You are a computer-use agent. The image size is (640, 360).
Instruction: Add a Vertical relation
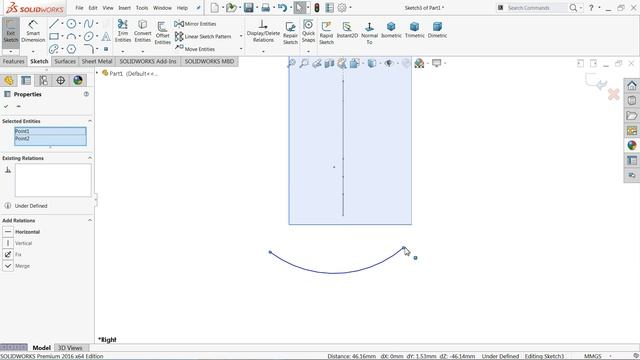[17, 243]
